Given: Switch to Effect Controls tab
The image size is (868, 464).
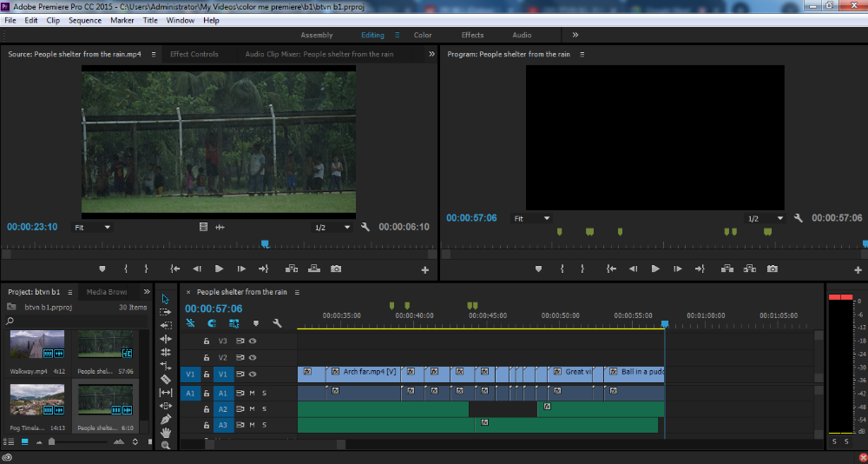Looking at the screenshot, I should click(194, 55).
